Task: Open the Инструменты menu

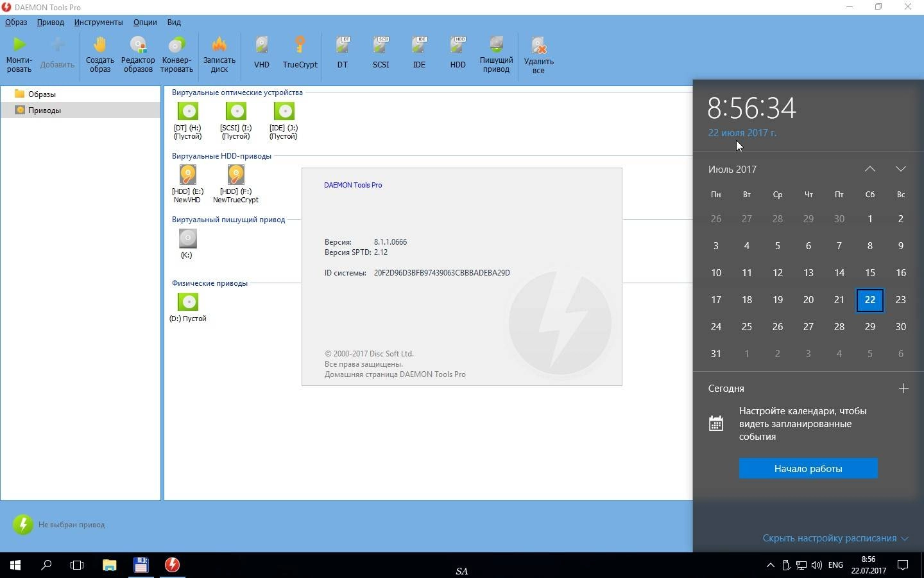Action: click(x=98, y=22)
